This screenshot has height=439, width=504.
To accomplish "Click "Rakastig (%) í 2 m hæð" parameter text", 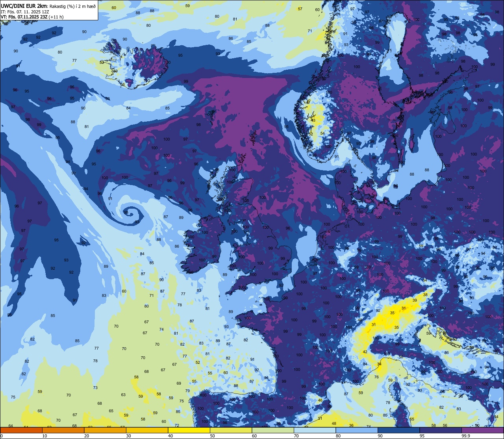I will [x=72, y=6].
